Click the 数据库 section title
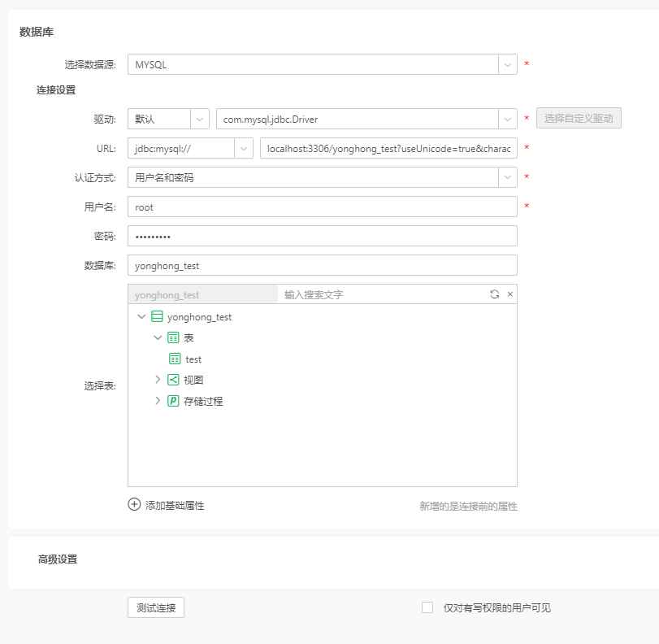659x644 pixels. [x=37, y=32]
